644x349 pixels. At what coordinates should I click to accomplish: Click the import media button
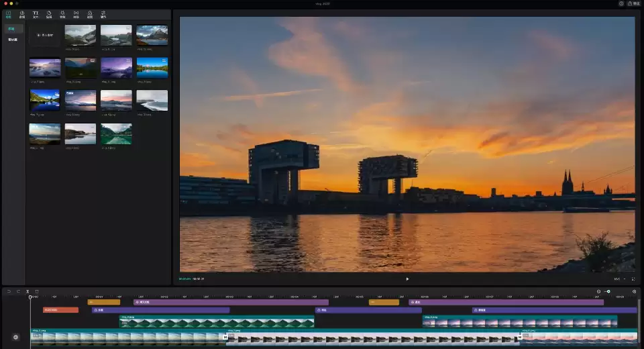tap(45, 35)
